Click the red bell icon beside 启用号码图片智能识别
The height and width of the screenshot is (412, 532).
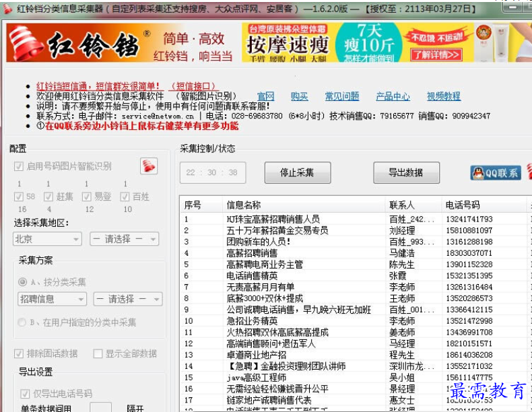point(149,166)
